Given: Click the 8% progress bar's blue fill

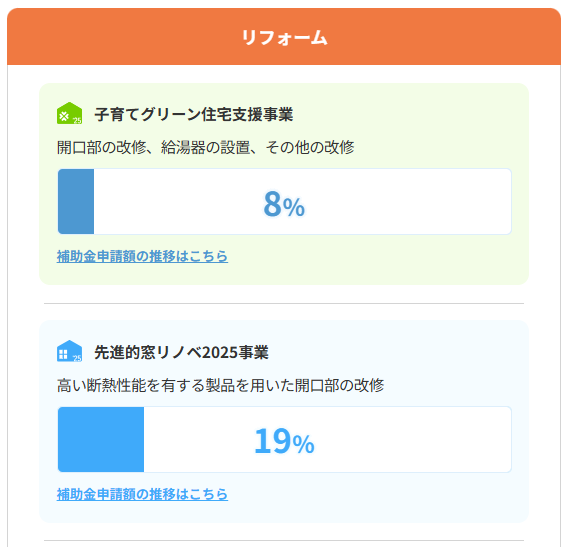Looking at the screenshot, I should click(76, 201).
